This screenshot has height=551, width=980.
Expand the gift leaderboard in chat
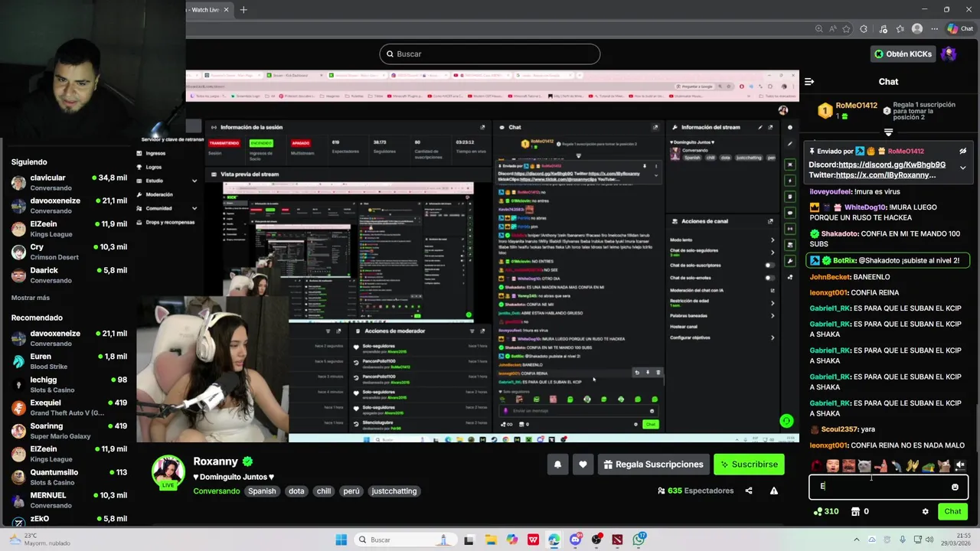point(888,132)
